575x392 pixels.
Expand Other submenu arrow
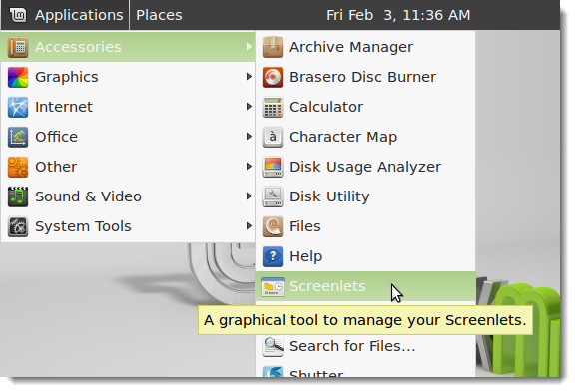(249, 167)
